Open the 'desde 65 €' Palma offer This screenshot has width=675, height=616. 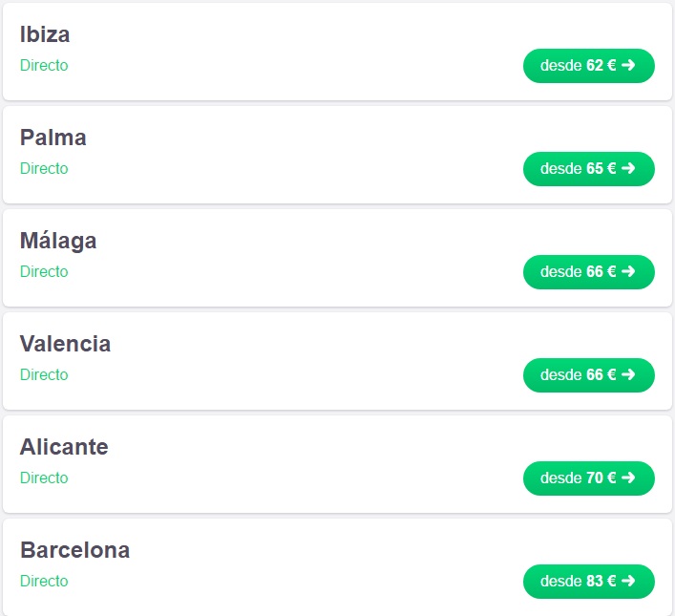click(589, 169)
